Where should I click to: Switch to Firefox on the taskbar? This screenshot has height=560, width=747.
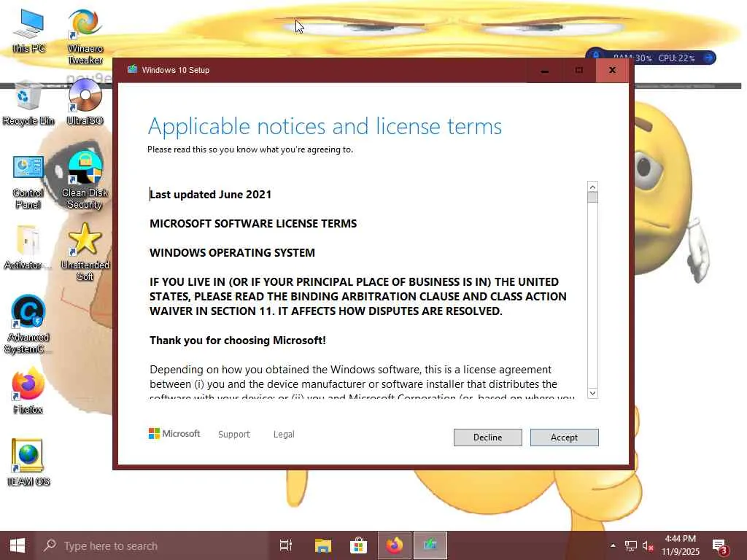(x=395, y=545)
